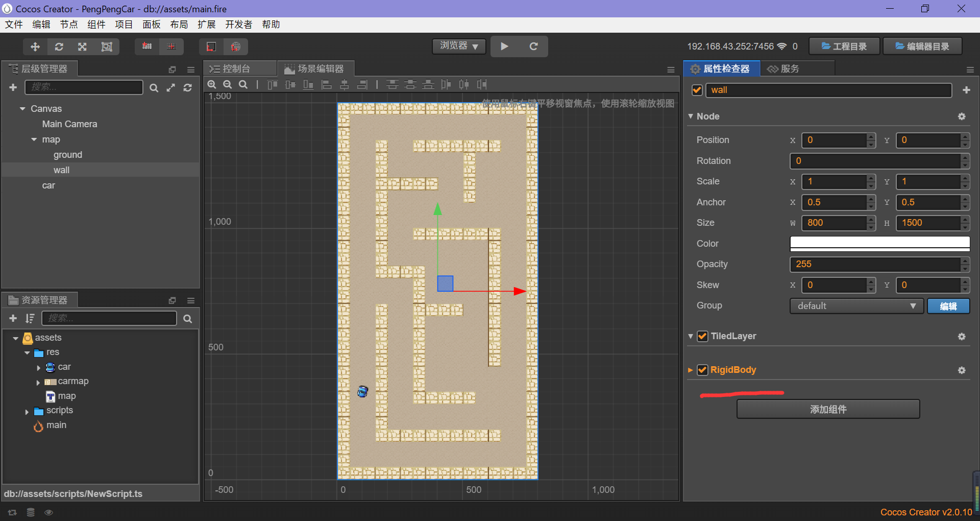Open the Group dropdown set to default

[x=856, y=306]
